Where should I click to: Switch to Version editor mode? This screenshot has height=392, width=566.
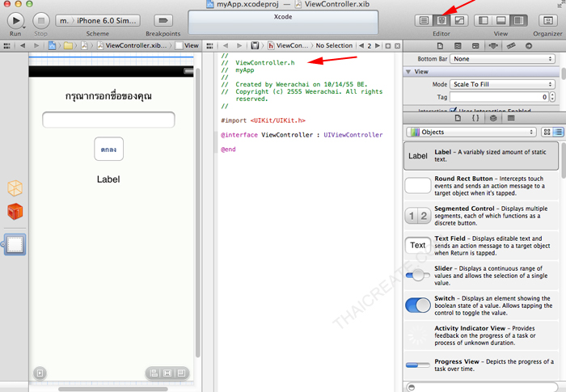coord(459,20)
